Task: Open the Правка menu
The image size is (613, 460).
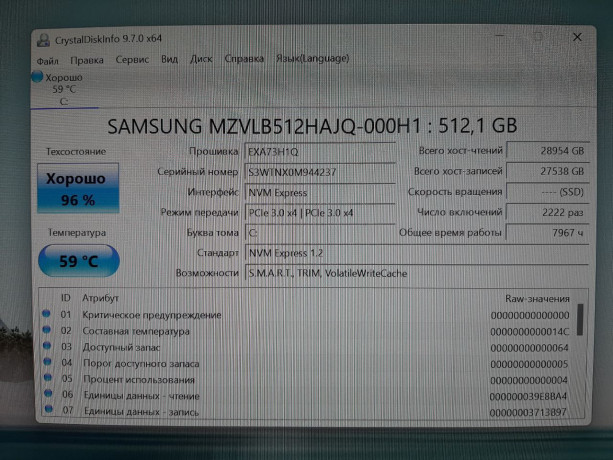Action: 87,60
